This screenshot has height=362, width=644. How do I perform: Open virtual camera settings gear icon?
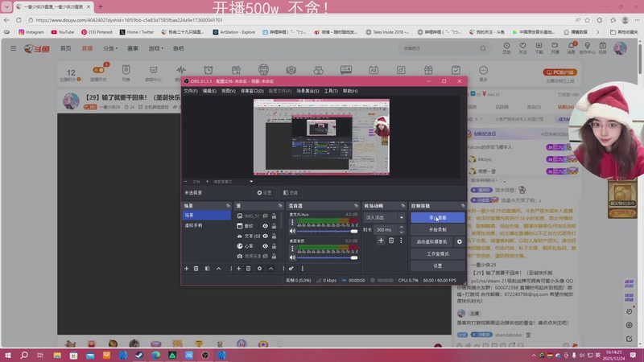point(459,242)
